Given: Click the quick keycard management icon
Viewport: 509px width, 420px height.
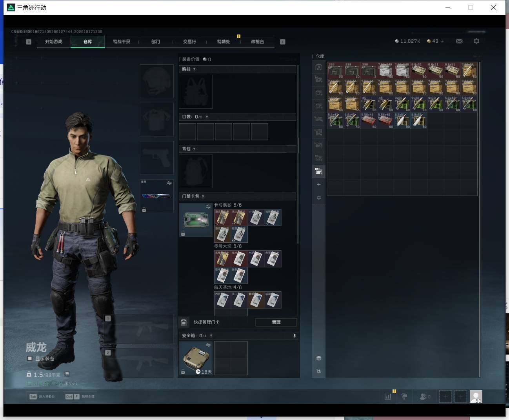Looking at the screenshot, I should tap(184, 322).
